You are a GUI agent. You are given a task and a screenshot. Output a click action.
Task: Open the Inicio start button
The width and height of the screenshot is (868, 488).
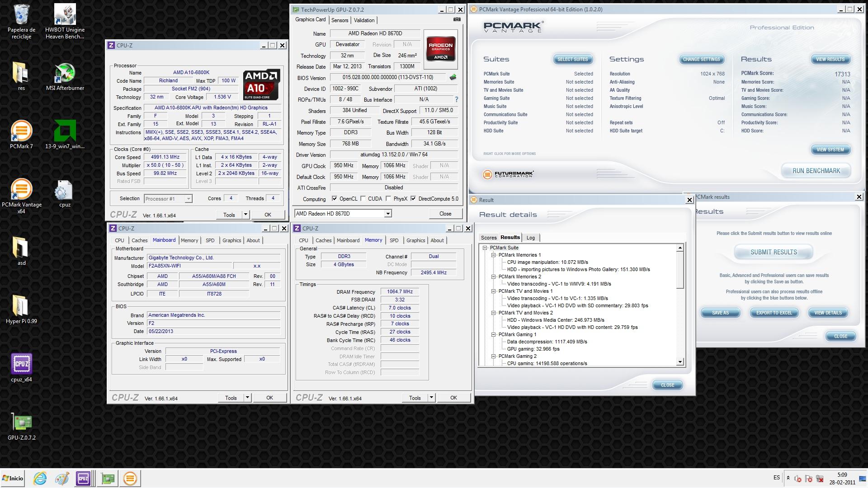pyautogui.click(x=13, y=478)
